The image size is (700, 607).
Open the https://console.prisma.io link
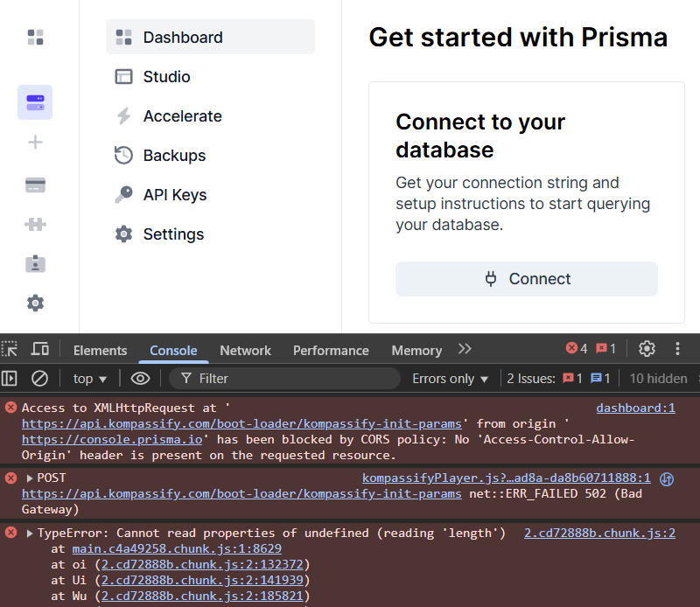(x=112, y=440)
